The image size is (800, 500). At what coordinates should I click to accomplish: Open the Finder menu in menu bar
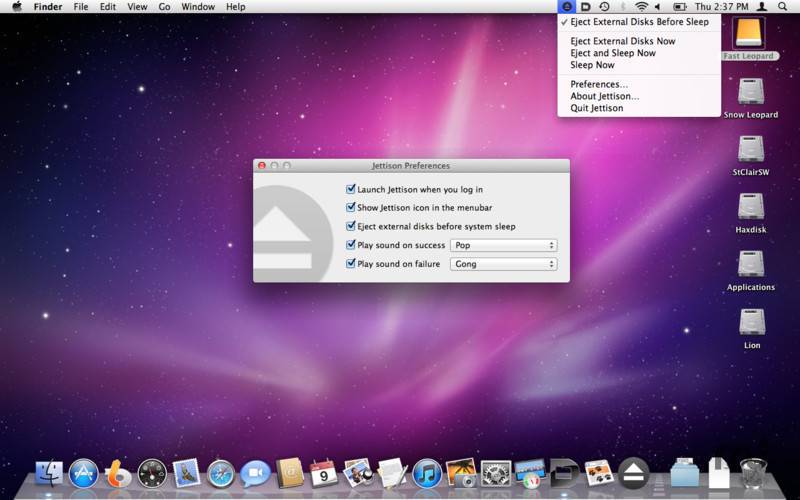48,7
